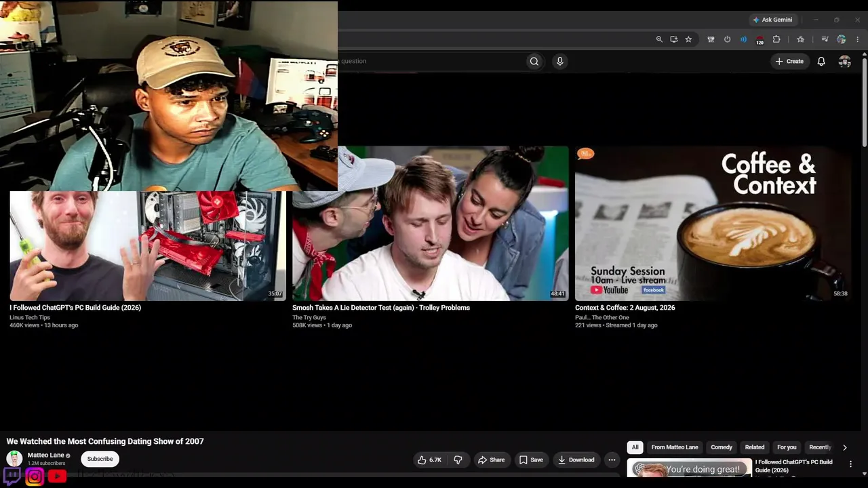
Task: Subscribe to Matteo Lane
Action: [x=100, y=459]
